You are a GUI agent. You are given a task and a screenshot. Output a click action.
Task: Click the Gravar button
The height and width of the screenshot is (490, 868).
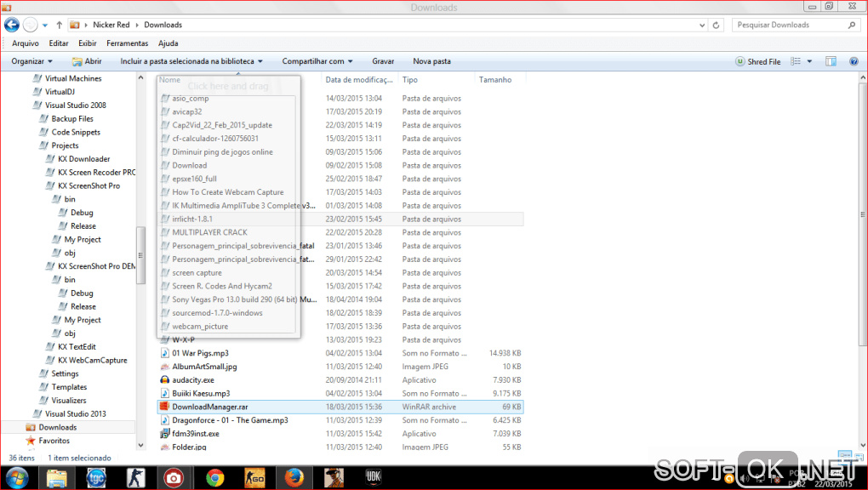click(x=383, y=61)
